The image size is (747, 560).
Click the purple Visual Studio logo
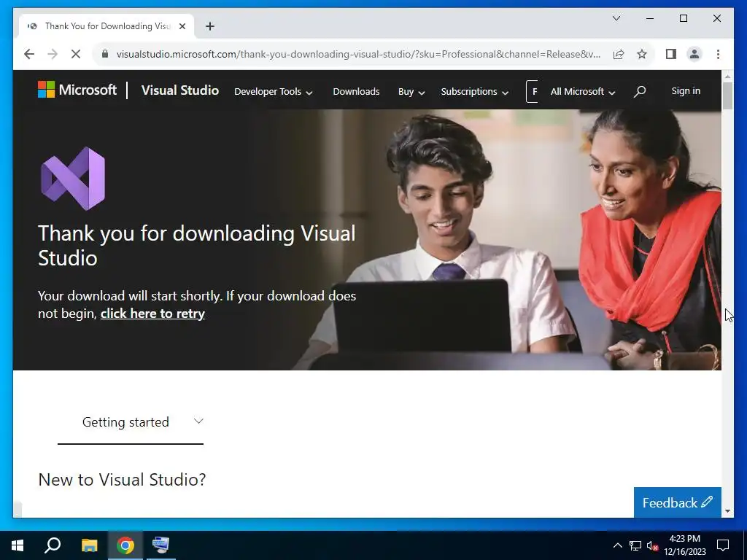[x=73, y=179]
